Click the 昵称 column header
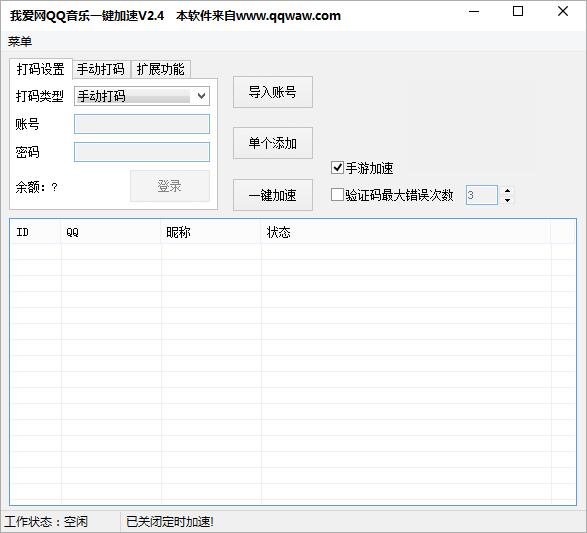Viewport: 587px width, 533px height. (x=211, y=232)
